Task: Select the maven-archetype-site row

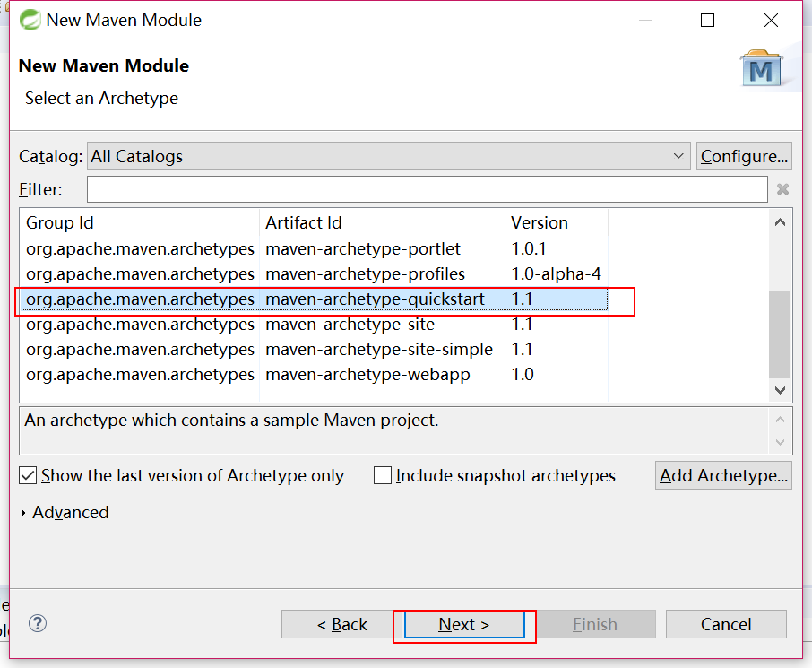Action: pyautogui.click(x=315, y=325)
